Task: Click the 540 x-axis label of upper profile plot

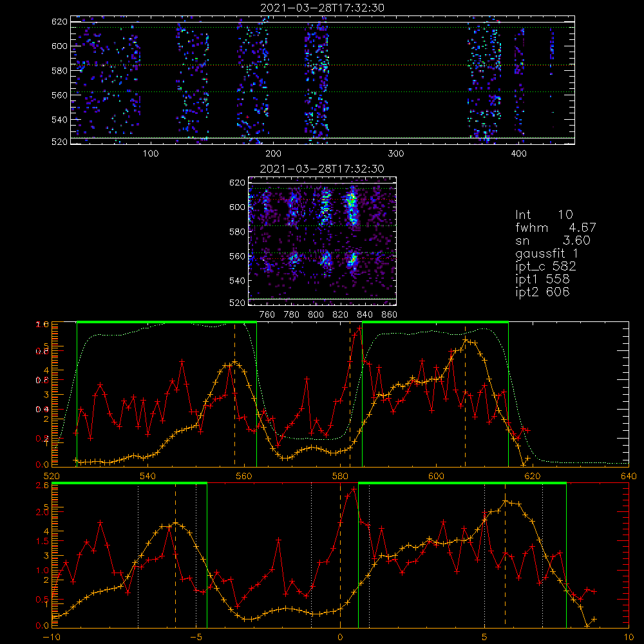Action: [148, 477]
